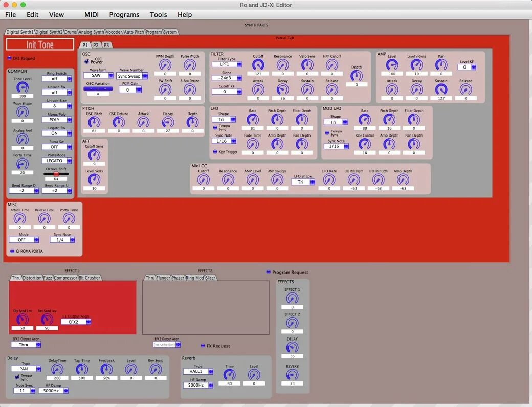The height and width of the screenshot is (407, 532).
Task: Open the Reverb Type HALL1 dropdown
Action: click(x=198, y=371)
